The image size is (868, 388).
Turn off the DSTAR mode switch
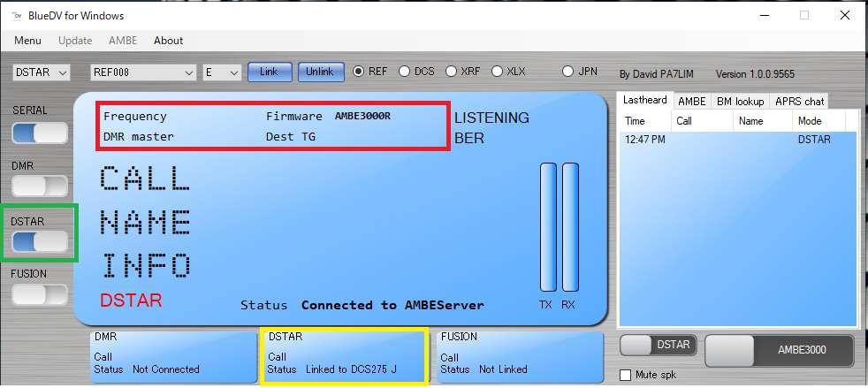coord(40,241)
